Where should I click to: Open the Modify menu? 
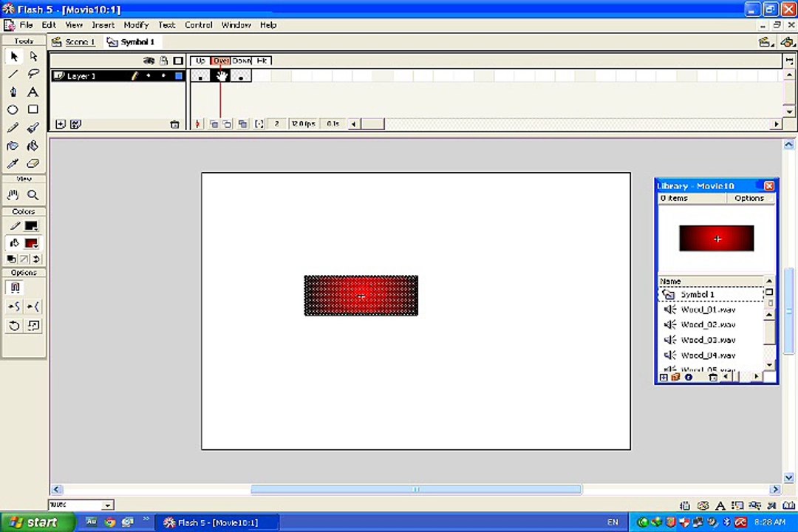tap(136, 25)
